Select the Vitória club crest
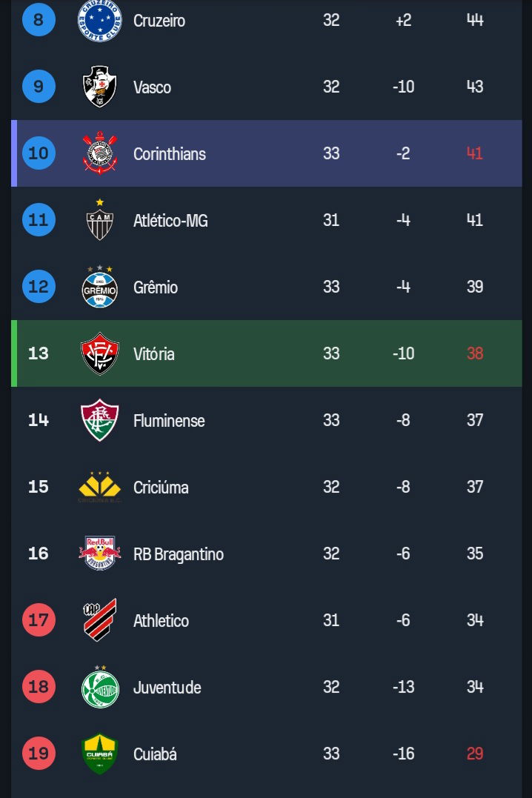 (x=100, y=353)
